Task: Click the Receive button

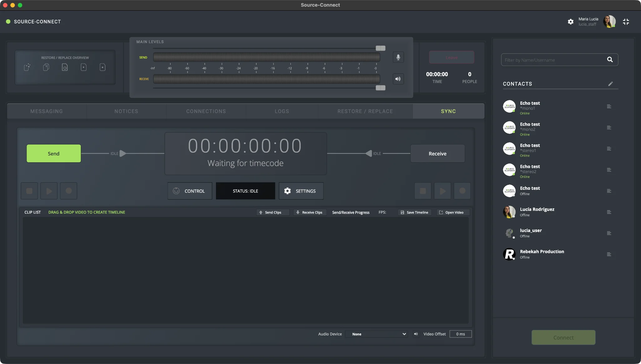Action: point(438,153)
